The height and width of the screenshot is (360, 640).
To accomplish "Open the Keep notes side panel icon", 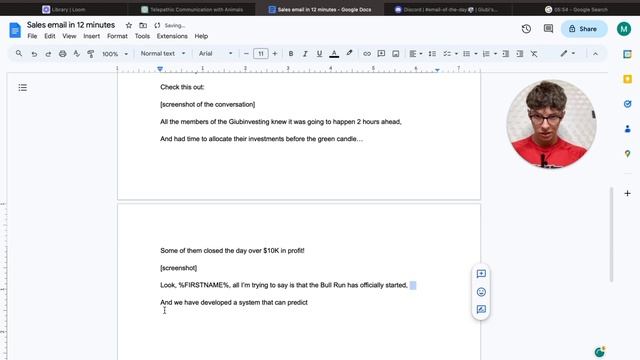I will [x=627, y=79].
